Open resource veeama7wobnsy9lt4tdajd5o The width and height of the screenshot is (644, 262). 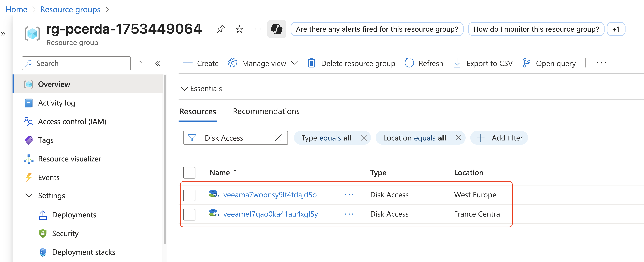tap(270, 195)
